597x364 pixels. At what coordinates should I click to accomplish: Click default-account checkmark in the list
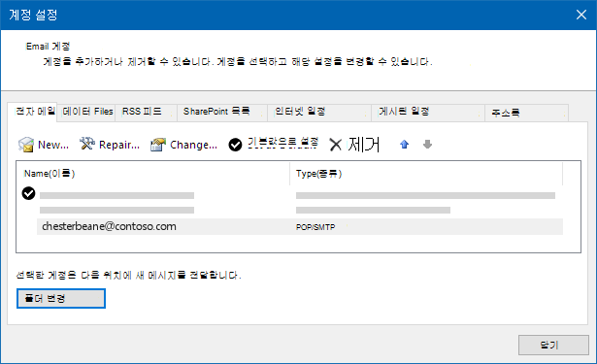coord(28,193)
